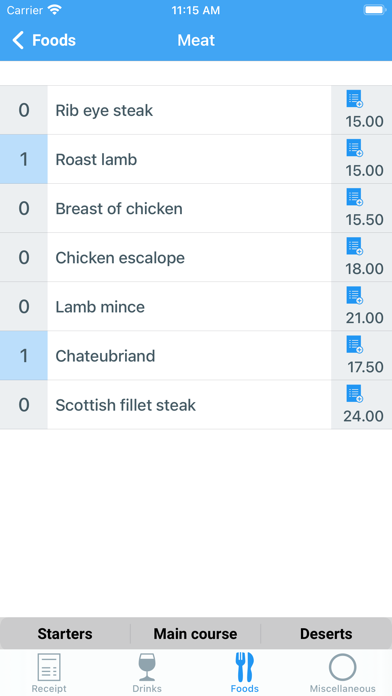The height and width of the screenshot is (696, 392).
Task: Go back to Foods
Action: coord(44,40)
